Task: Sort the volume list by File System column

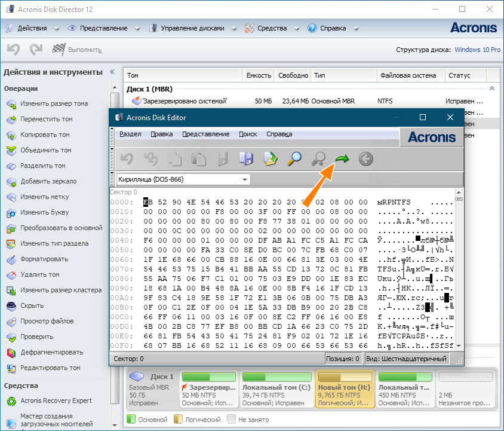Action: pyautogui.click(x=411, y=75)
